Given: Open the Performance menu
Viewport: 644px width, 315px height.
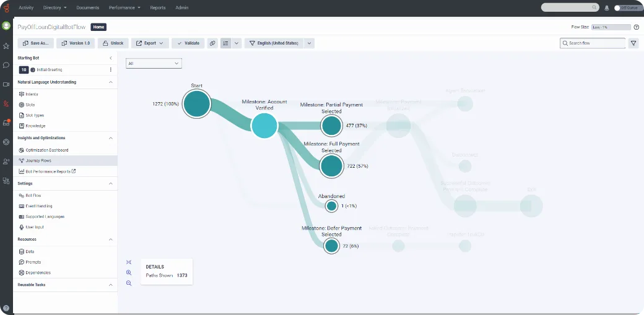Looking at the screenshot, I should [x=125, y=7].
